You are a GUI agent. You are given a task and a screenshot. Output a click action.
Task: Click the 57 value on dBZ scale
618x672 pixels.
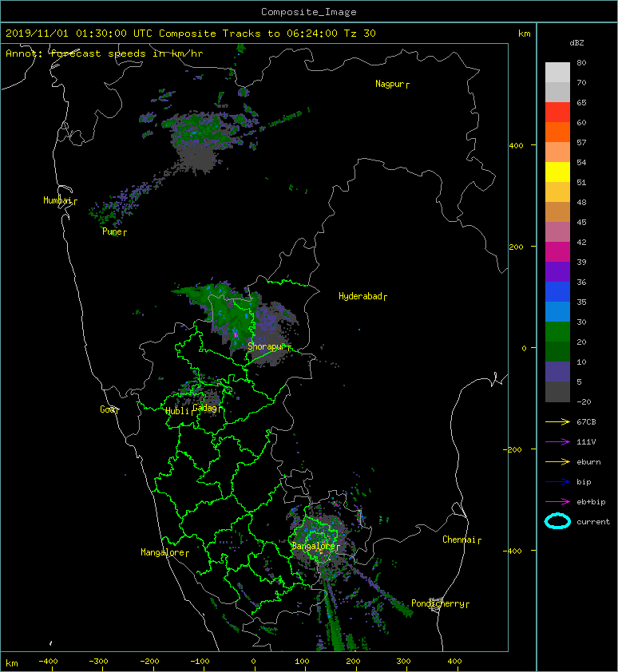tap(581, 142)
